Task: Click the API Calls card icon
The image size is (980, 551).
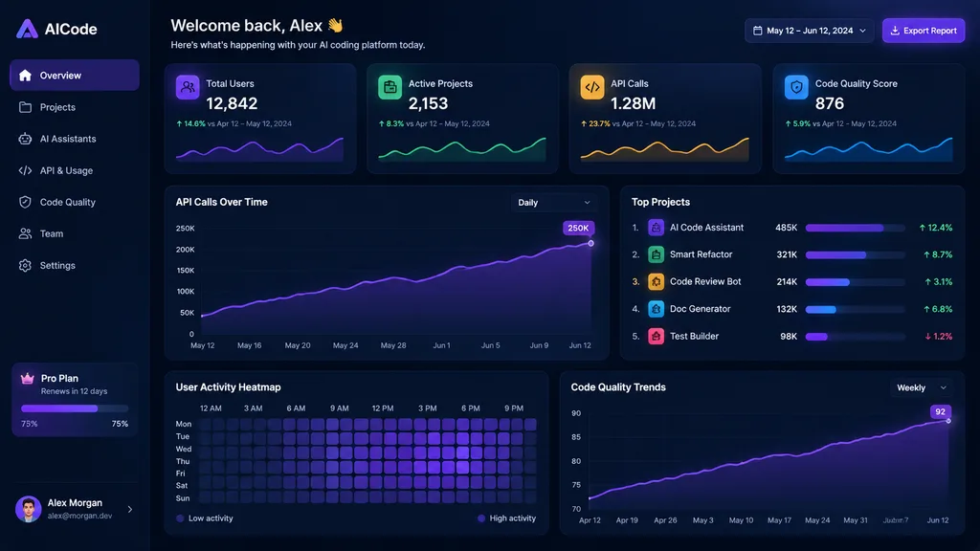Action: coord(591,87)
